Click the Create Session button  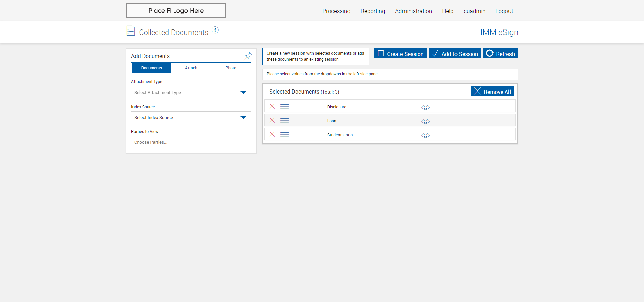point(400,54)
